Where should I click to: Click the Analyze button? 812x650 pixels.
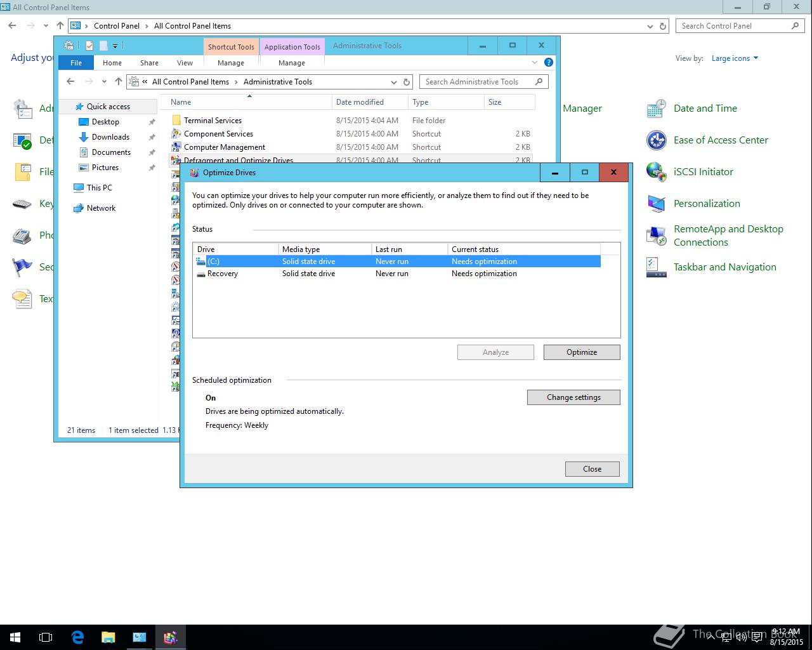coord(495,352)
